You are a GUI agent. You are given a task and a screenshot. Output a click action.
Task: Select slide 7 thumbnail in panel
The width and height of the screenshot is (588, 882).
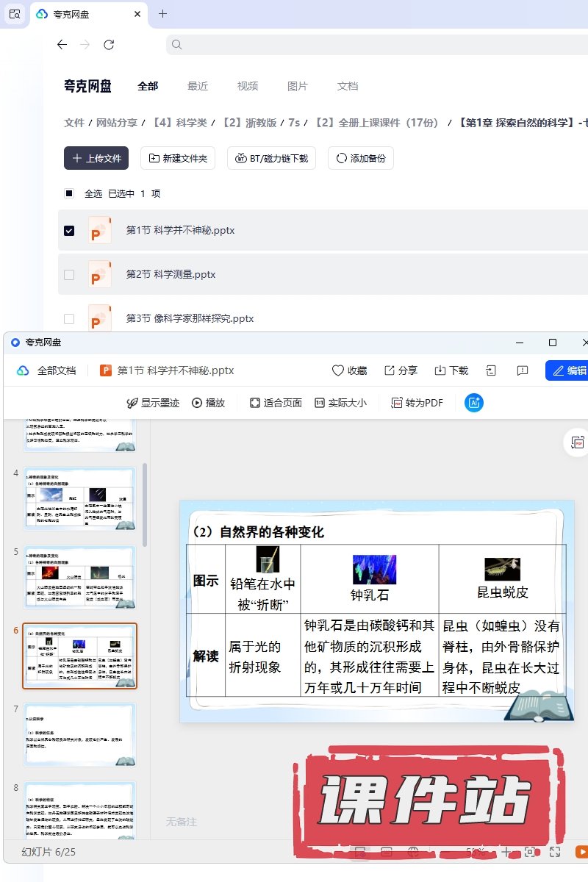[x=79, y=735]
